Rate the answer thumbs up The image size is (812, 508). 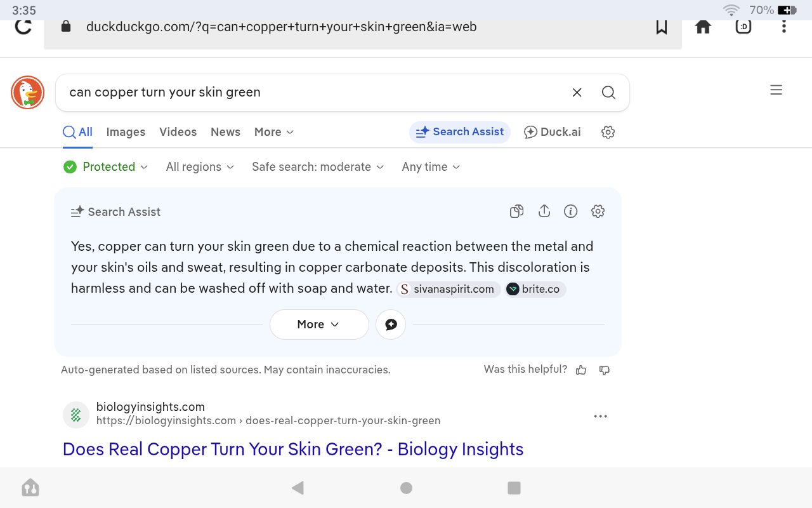581,370
